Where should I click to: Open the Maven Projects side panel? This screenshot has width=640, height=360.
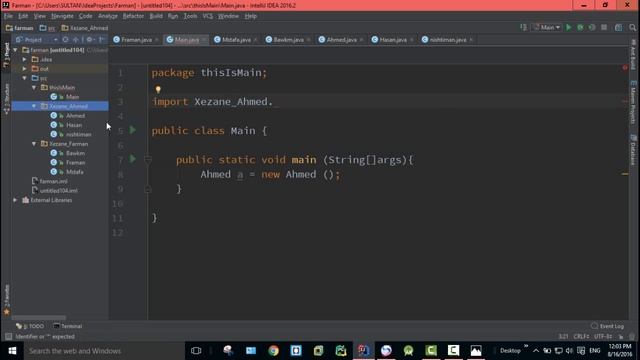tap(633, 103)
